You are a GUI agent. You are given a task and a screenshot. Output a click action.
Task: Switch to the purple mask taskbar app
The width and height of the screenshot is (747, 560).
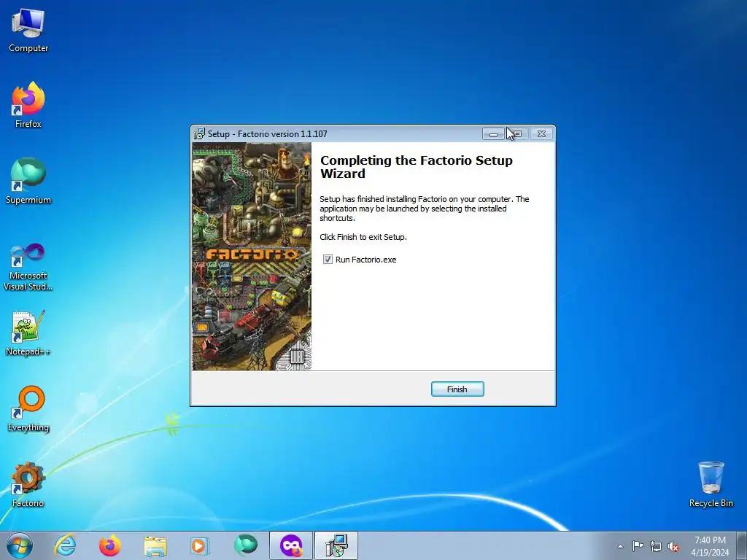291,545
